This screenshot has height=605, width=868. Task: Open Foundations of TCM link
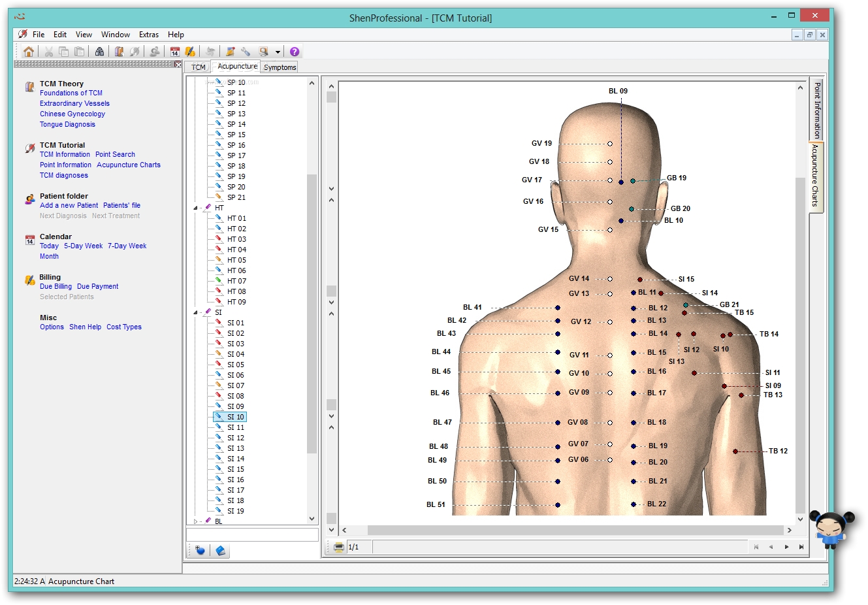(71, 93)
